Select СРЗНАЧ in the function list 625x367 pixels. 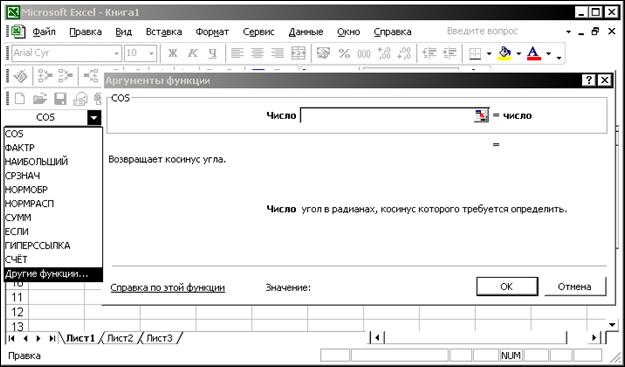pyautogui.click(x=53, y=176)
